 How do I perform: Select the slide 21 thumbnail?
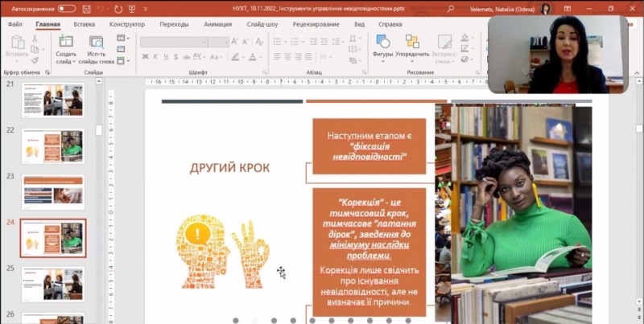click(53, 100)
